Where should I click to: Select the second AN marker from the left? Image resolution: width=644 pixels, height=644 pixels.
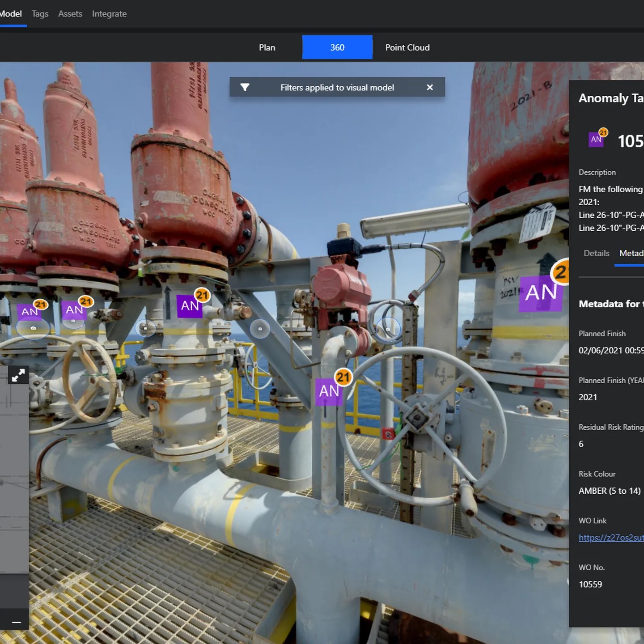click(x=74, y=309)
